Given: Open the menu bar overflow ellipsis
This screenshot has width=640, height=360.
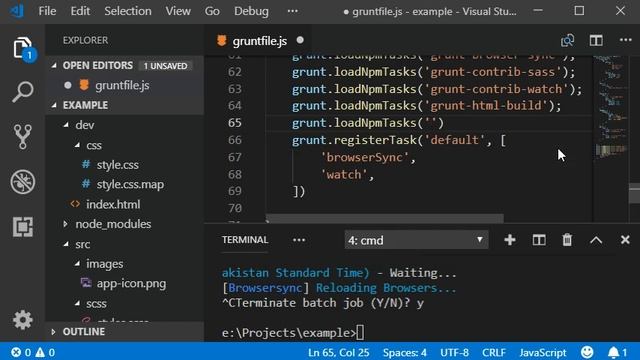Looking at the screenshot, I should click(293, 11).
